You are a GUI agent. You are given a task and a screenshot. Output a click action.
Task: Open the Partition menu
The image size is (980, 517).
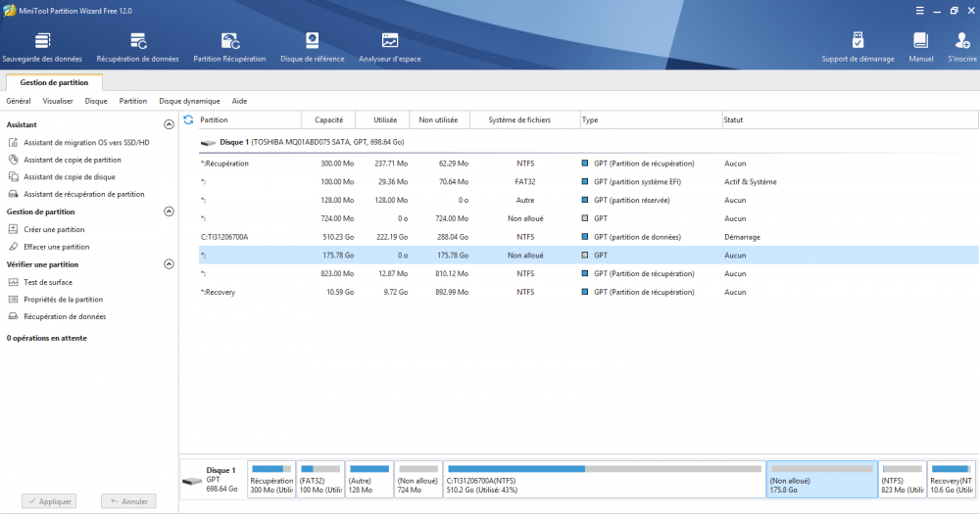tap(133, 101)
